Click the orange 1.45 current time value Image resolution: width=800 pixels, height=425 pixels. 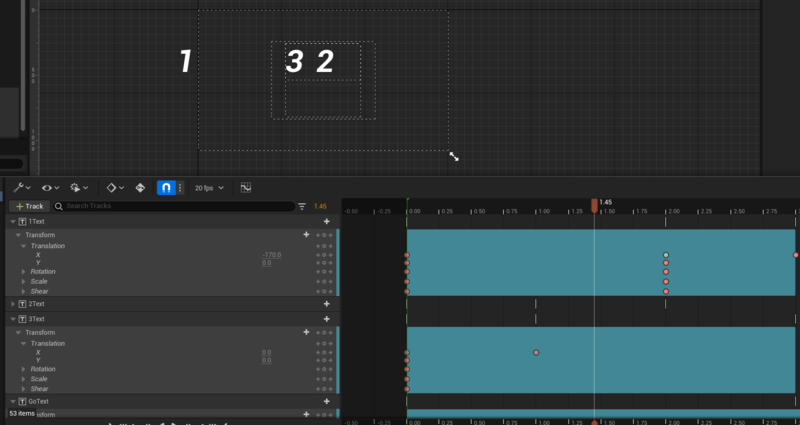coord(320,206)
